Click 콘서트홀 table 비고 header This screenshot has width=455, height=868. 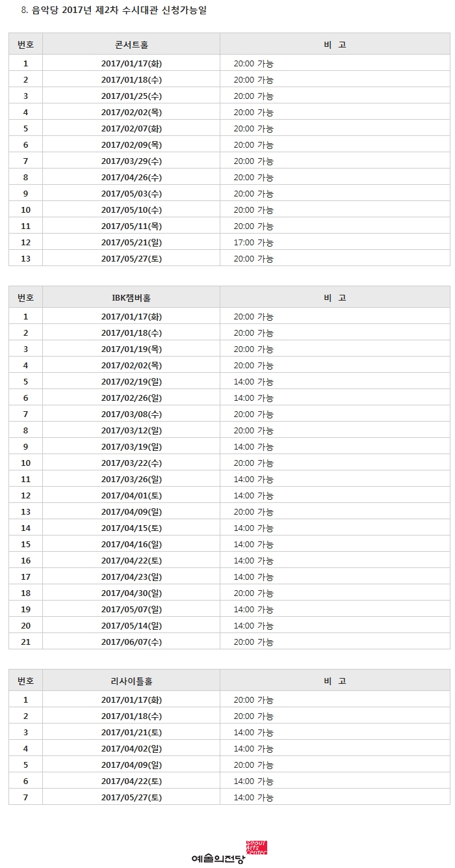(x=335, y=45)
